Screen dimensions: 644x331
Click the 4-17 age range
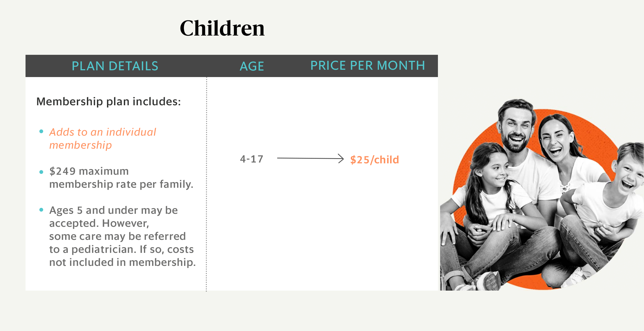[252, 159]
